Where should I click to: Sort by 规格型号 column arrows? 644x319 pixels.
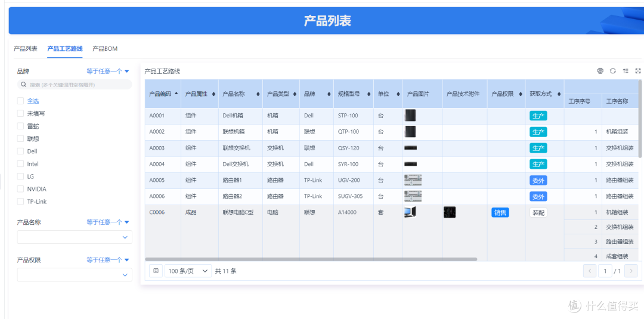click(x=369, y=94)
